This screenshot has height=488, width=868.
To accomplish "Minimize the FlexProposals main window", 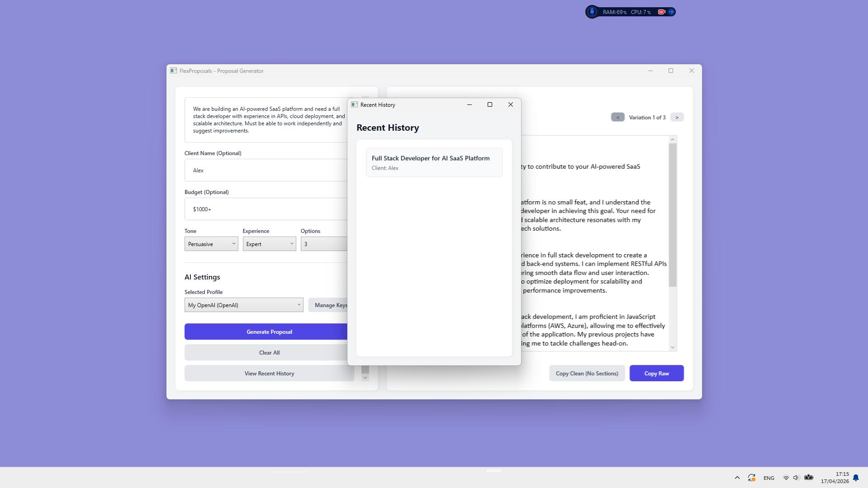I will (x=650, y=71).
